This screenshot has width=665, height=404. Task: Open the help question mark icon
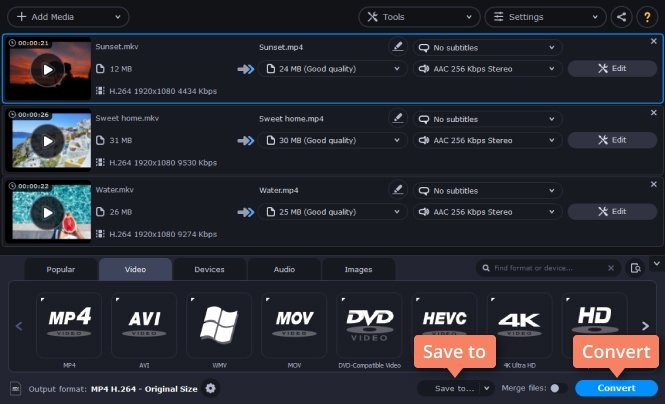(x=647, y=17)
